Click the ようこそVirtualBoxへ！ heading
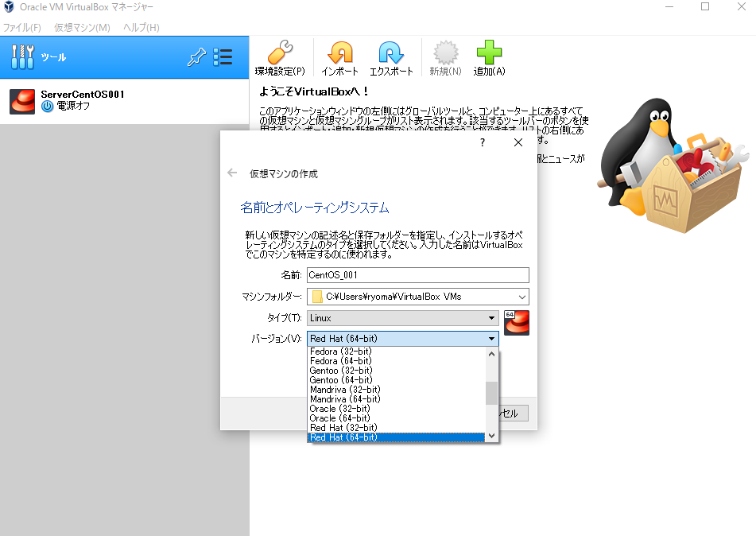This screenshot has width=756, height=536. coord(314,91)
